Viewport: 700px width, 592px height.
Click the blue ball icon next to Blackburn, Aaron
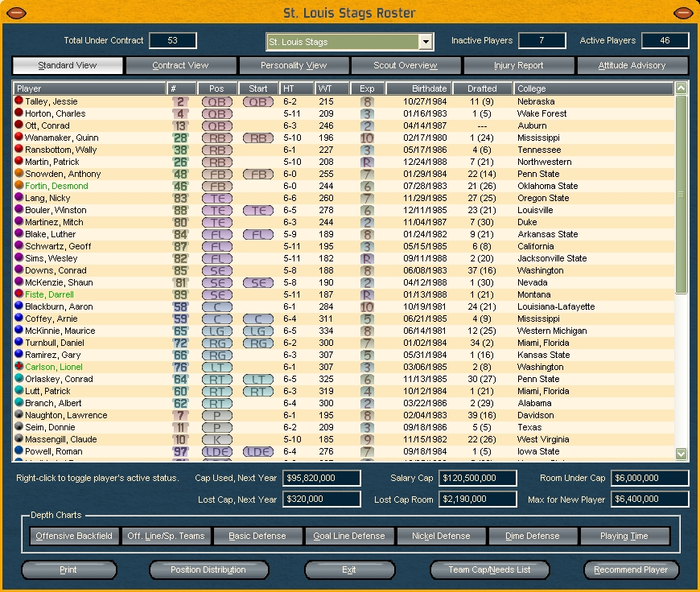coord(19,306)
